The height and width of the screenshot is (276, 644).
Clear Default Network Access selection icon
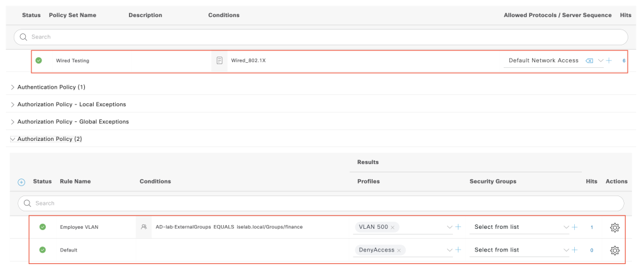point(589,61)
